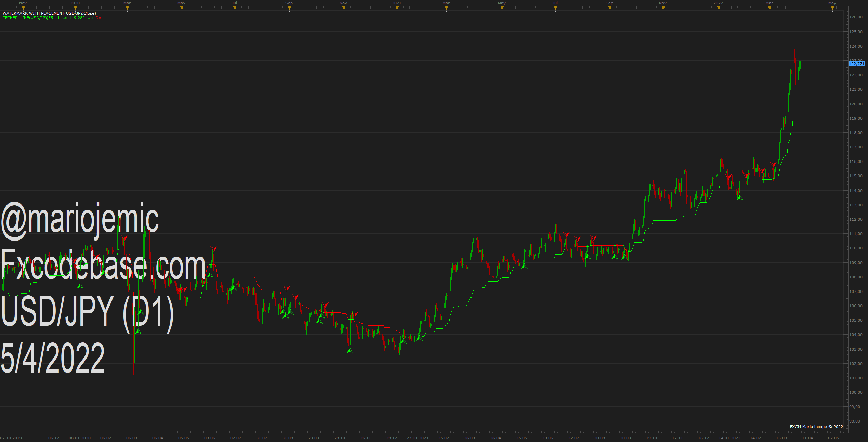Click the 22.07 date axis label
868x442 pixels.
tap(574, 438)
